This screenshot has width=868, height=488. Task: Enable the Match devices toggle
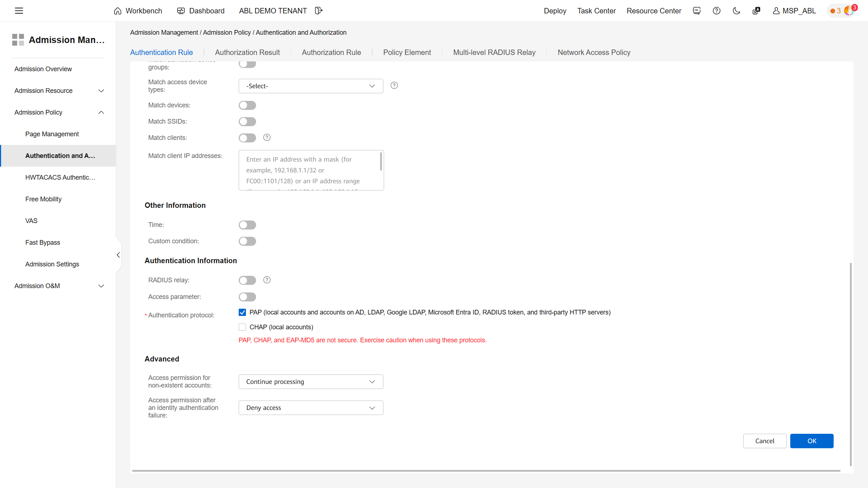pyautogui.click(x=247, y=105)
